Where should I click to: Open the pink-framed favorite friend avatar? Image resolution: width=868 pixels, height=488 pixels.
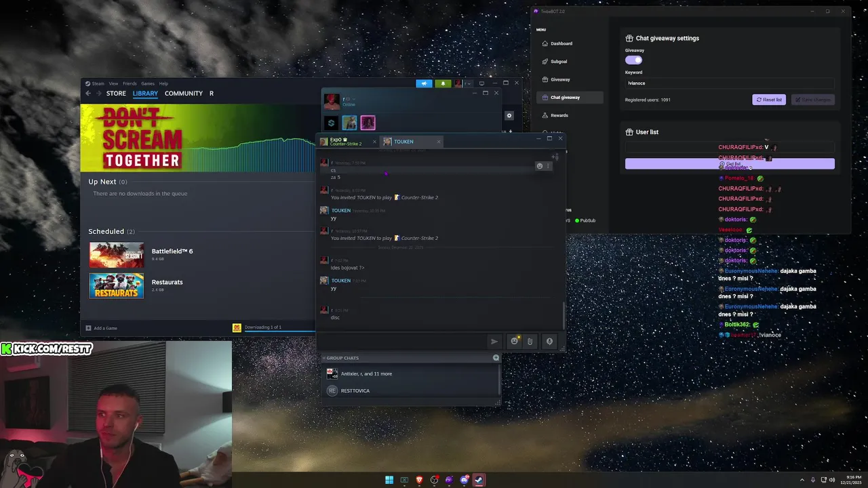368,123
